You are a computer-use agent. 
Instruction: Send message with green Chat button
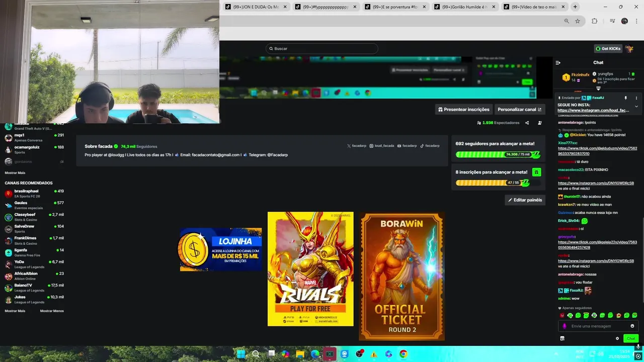[630, 338]
